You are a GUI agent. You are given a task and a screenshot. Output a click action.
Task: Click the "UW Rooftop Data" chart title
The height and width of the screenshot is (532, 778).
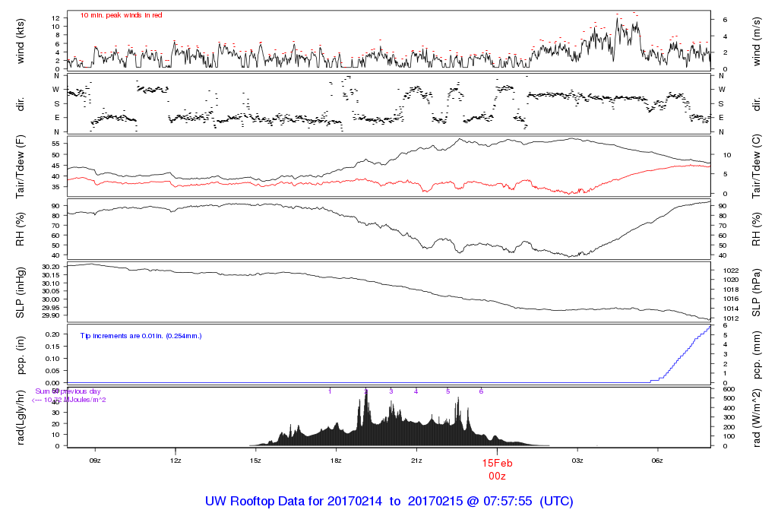coord(389,502)
